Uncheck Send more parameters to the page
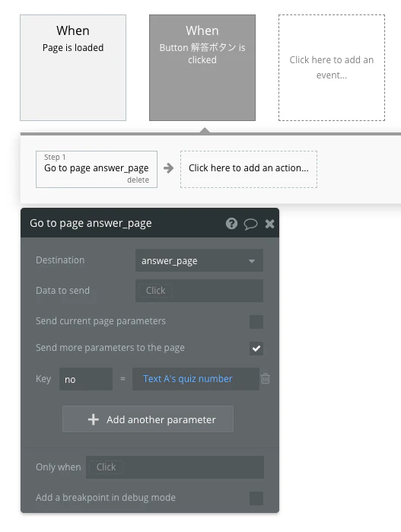Image resolution: width=401 pixels, height=532 pixels. pos(256,348)
